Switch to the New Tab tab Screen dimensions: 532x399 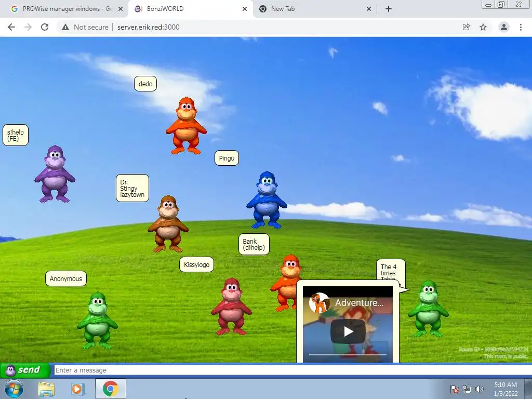(x=314, y=9)
